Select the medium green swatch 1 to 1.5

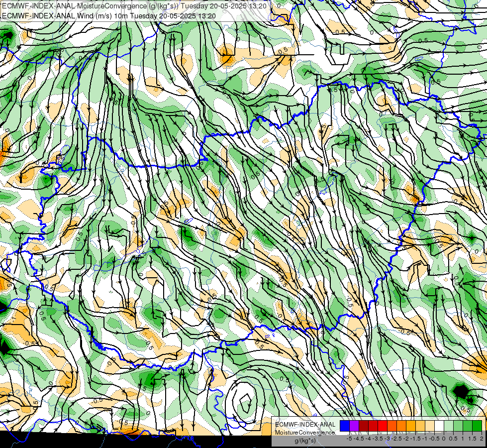[x=468, y=426]
